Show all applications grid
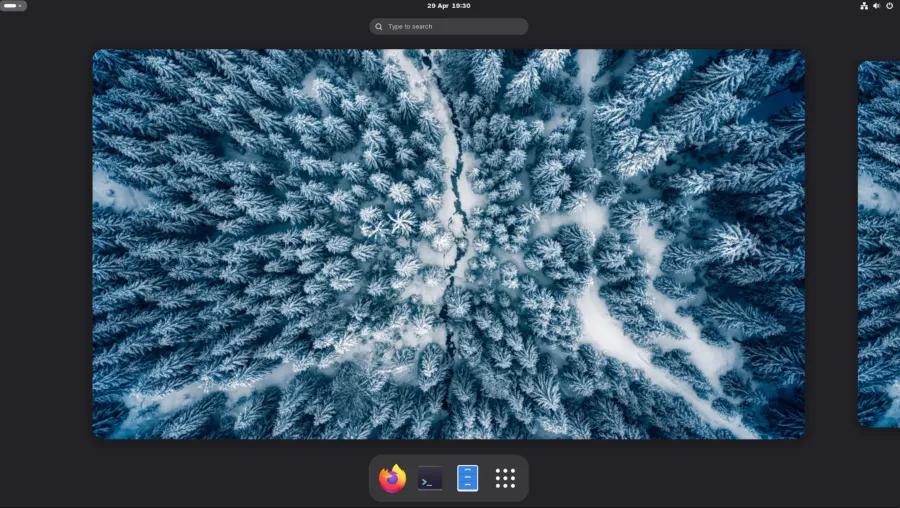Viewport: 900px width, 508px height. [x=505, y=479]
